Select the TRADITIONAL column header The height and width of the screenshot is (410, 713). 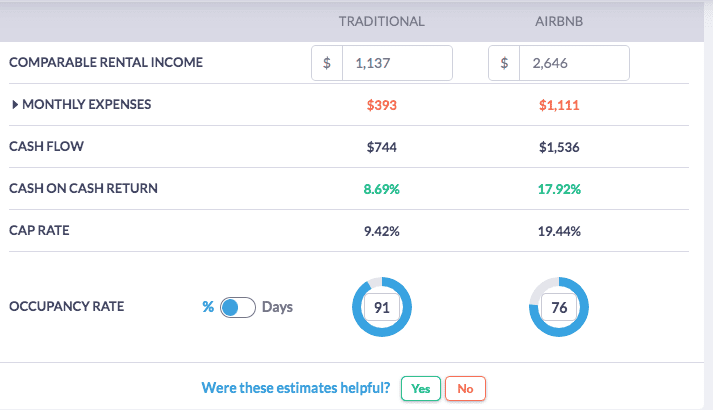click(382, 21)
